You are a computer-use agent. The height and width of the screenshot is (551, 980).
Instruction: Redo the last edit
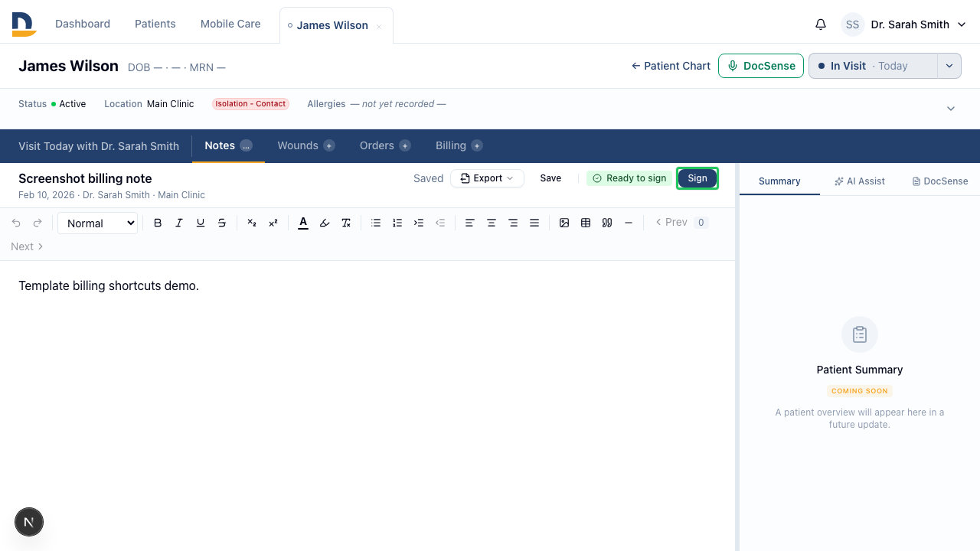38,223
